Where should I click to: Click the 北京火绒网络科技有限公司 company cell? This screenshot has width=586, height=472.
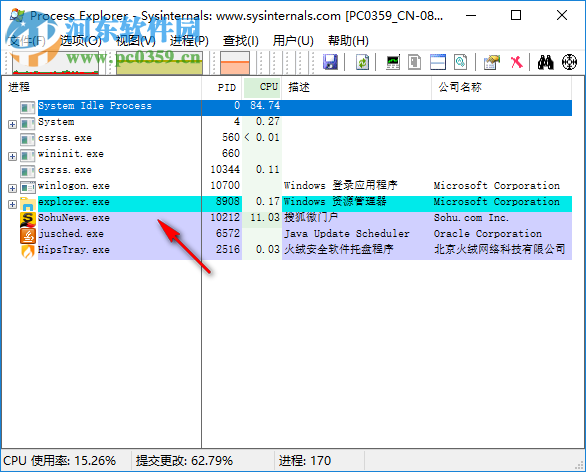tap(500, 249)
